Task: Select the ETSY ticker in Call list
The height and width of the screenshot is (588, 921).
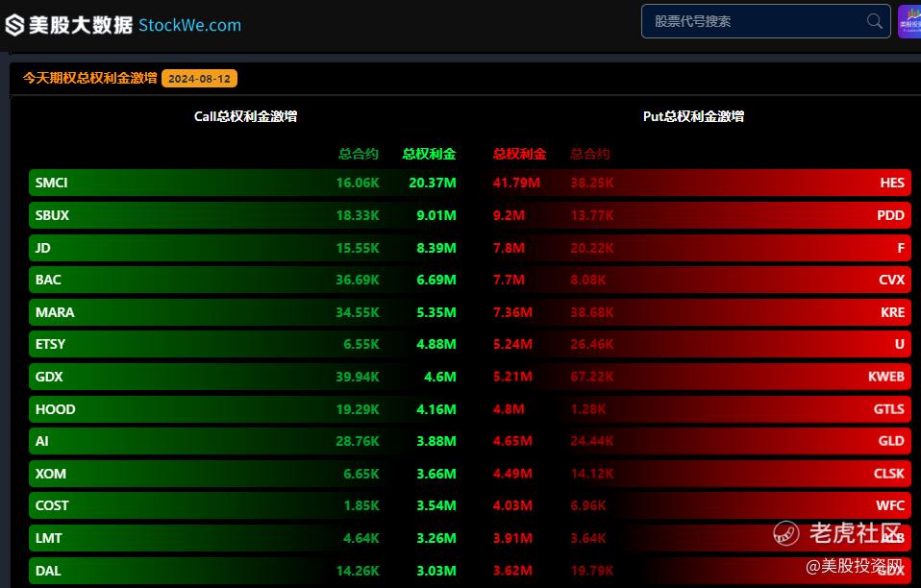Action: click(51, 345)
